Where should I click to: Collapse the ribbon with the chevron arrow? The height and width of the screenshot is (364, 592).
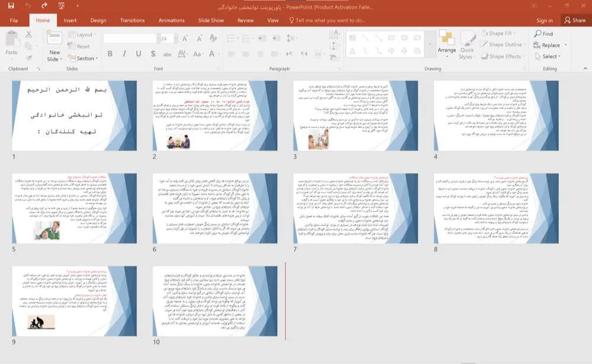click(x=585, y=68)
